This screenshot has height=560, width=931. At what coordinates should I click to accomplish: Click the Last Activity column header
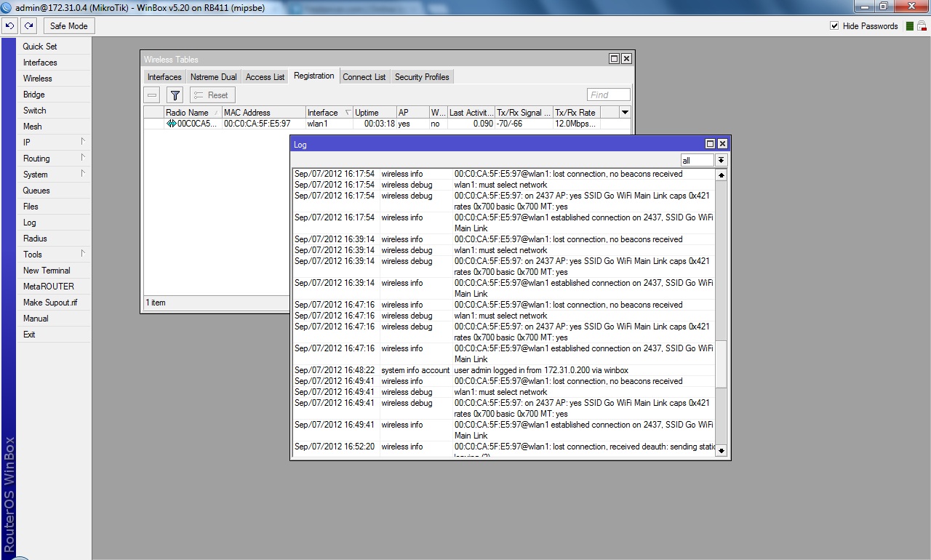pos(471,113)
